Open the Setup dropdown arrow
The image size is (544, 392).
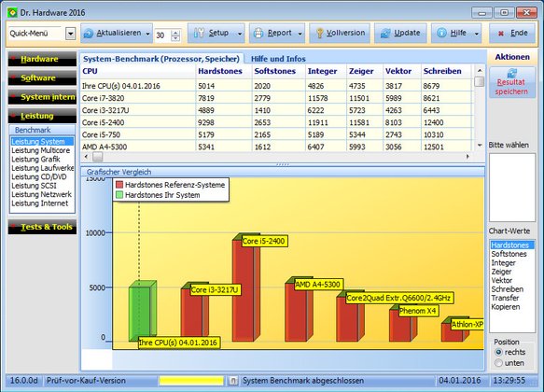pos(240,34)
